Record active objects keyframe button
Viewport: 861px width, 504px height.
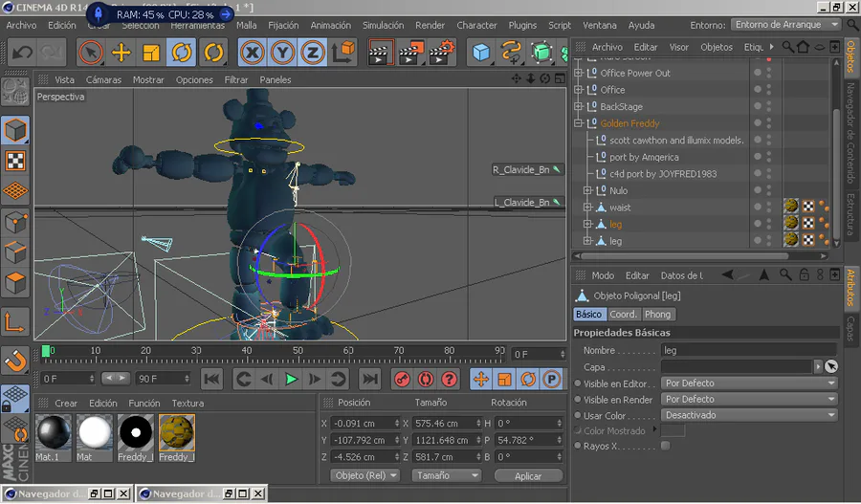tap(402, 379)
